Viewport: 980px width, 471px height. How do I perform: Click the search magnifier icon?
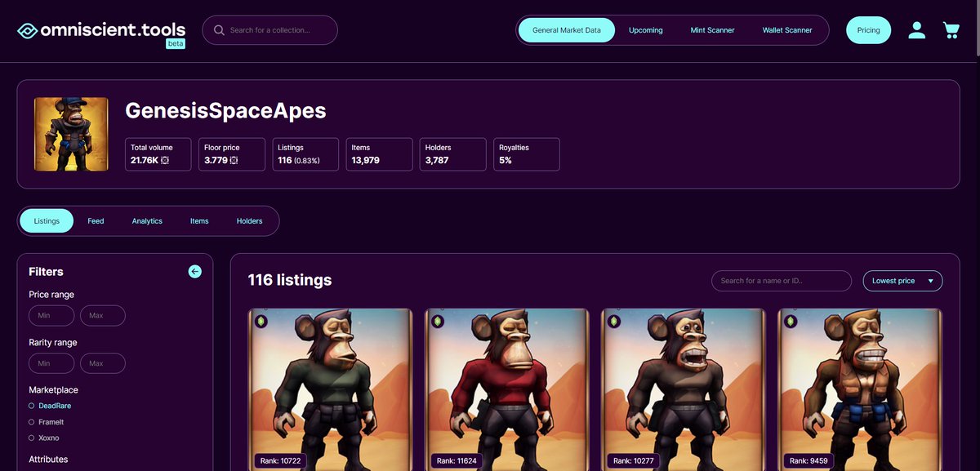tap(219, 30)
